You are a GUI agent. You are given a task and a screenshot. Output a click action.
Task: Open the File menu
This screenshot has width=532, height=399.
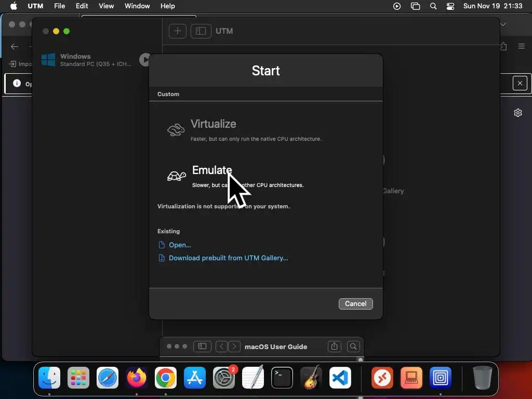click(59, 6)
